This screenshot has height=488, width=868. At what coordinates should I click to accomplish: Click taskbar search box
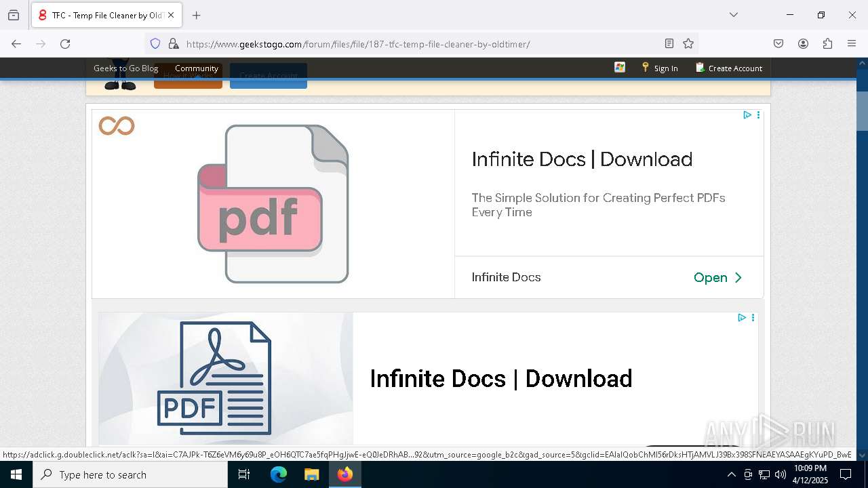[130, 474]
